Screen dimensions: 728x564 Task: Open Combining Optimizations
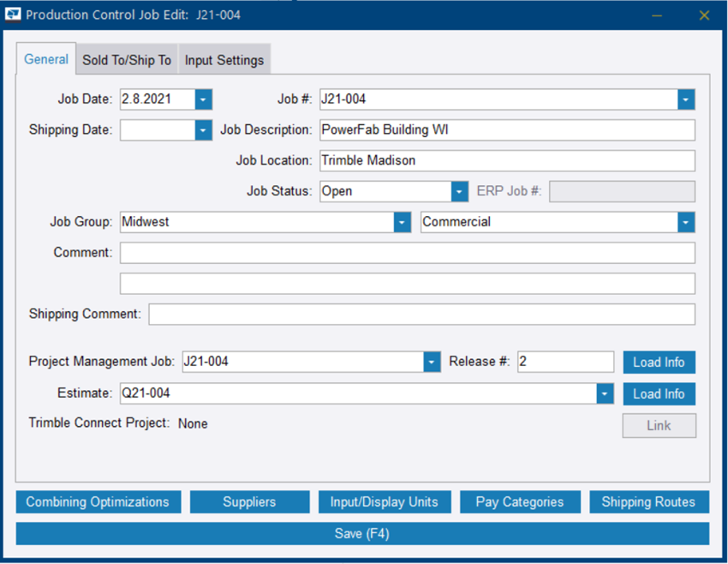pyautogui.click(x=98, y=501)
